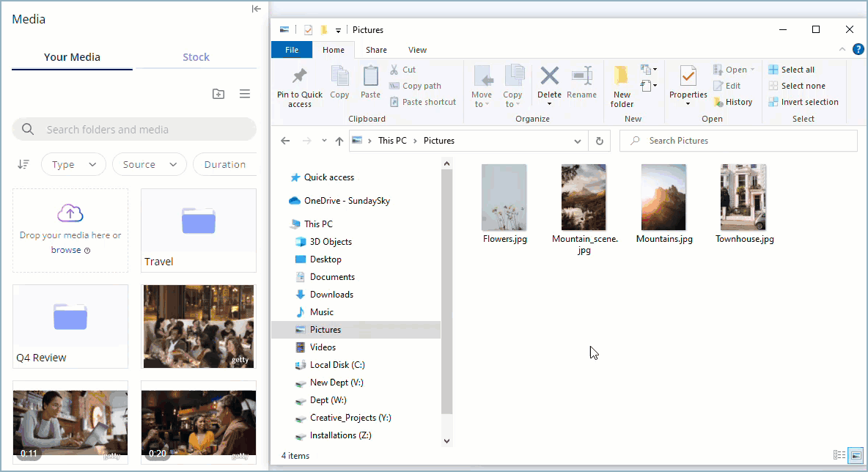
Task: Open the Q4 Review folder
Action: click(70, 326)
